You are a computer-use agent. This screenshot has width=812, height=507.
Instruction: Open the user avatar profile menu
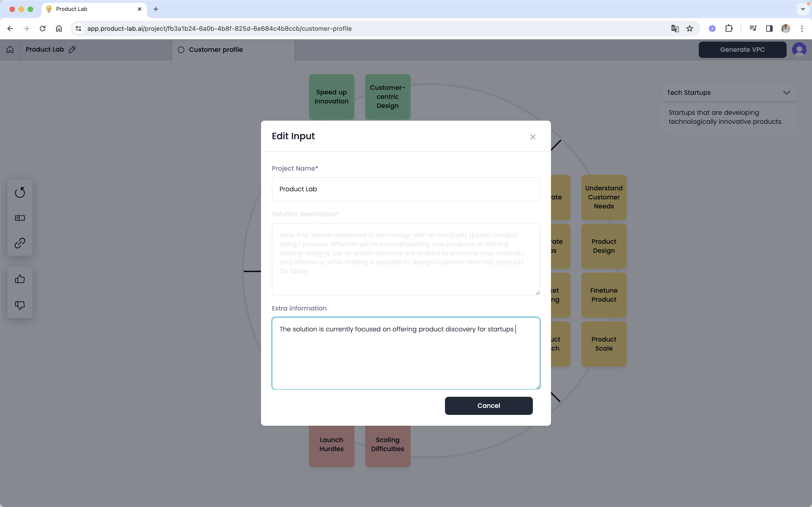[799, 50]
